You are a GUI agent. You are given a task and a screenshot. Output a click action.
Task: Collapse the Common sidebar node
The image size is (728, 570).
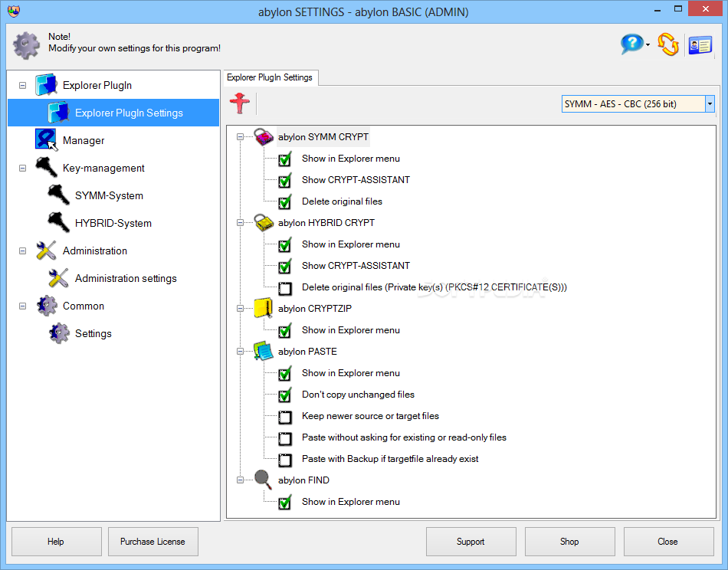point(22,306)
